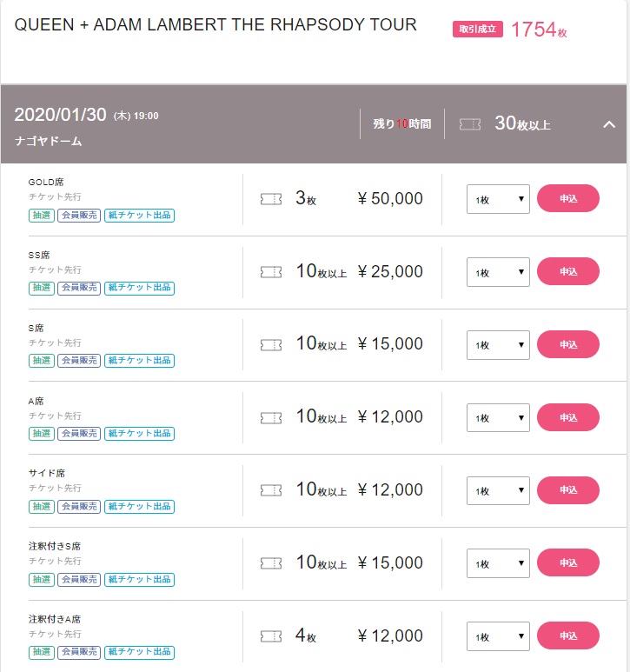Open the quantity dropdown for SS席
The height and width of the screenshot is (672, 630).
tap(498, 272)
